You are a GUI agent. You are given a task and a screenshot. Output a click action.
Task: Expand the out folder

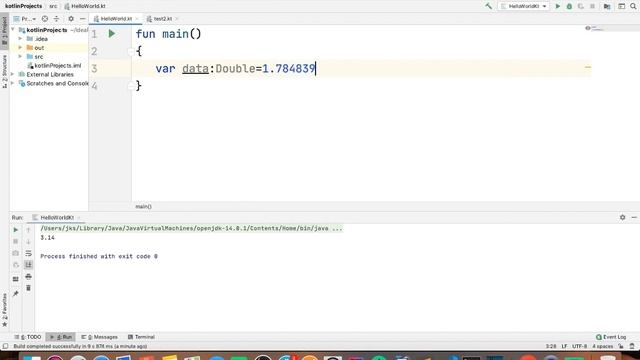click(x=20, y=48)
